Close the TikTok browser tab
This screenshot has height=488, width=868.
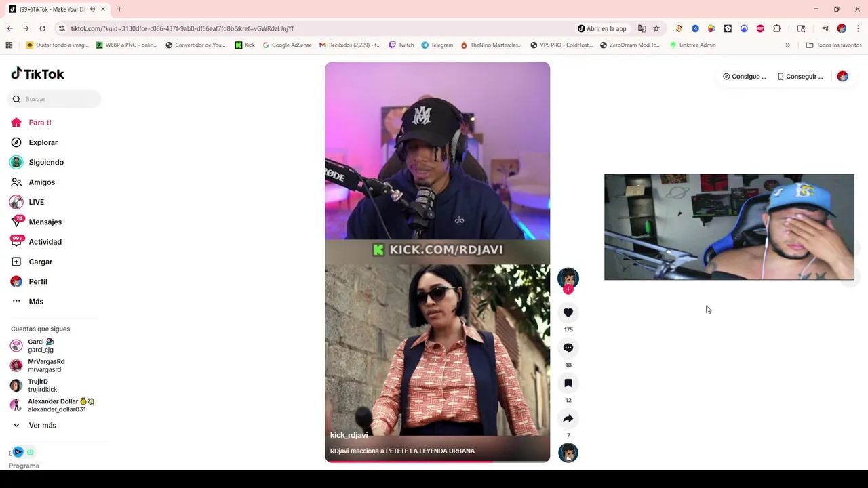tap(103, 9)
